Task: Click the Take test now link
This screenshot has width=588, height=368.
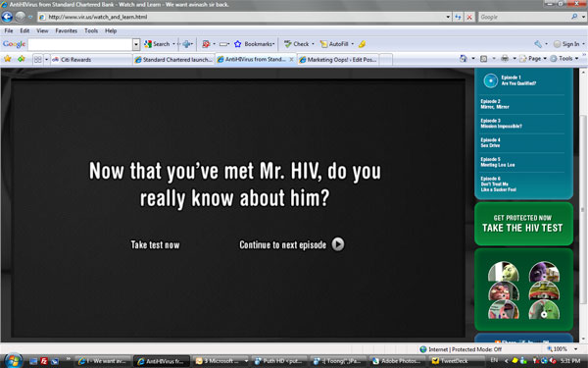Action: click(x=155, y=244)
